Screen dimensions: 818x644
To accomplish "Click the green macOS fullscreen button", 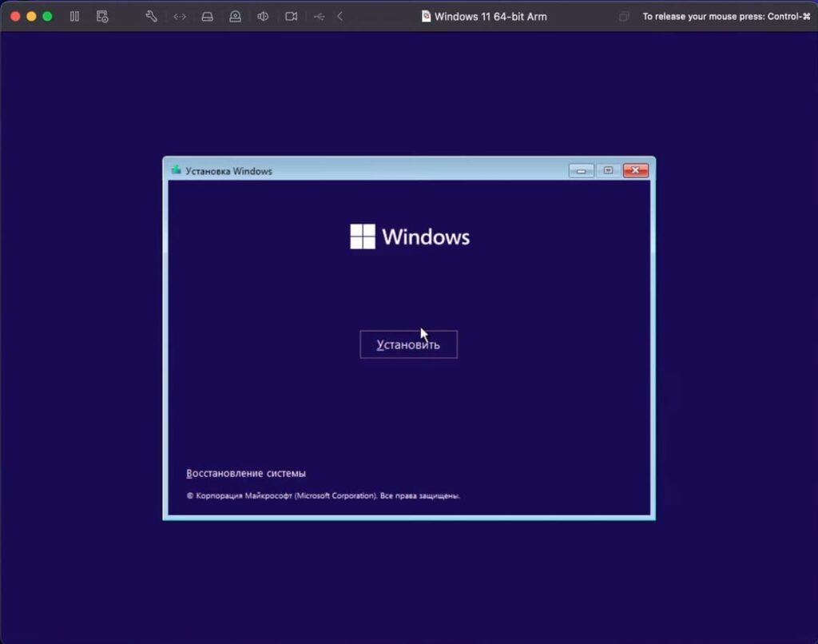I will (47, 16).
